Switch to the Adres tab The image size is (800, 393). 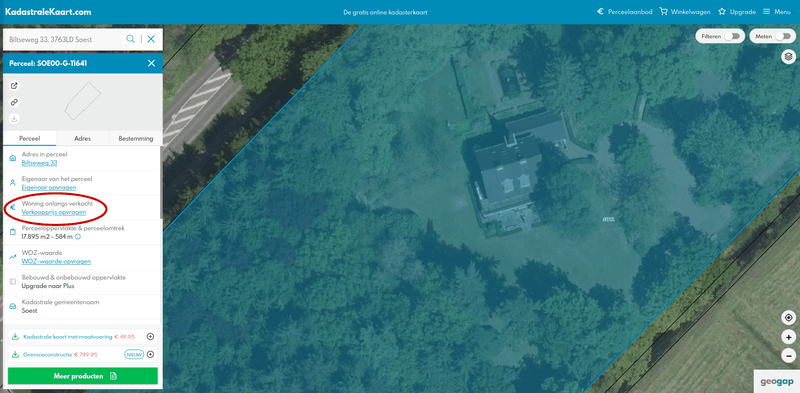coord(83,138)
